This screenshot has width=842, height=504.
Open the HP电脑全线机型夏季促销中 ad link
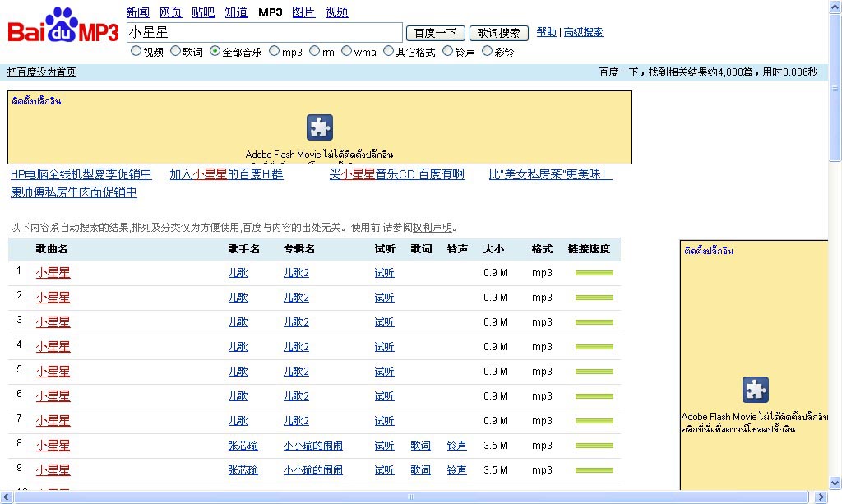(x=81, y=174)
